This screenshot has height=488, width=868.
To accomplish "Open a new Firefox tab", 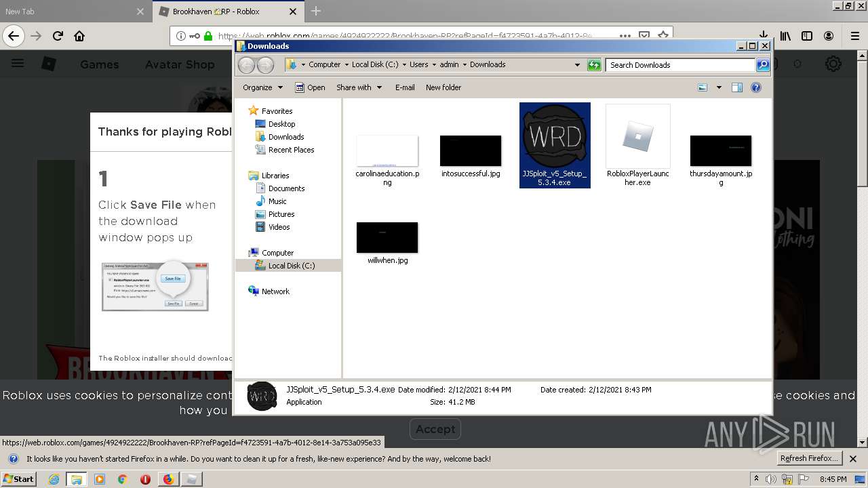I will tap(316, 11).
